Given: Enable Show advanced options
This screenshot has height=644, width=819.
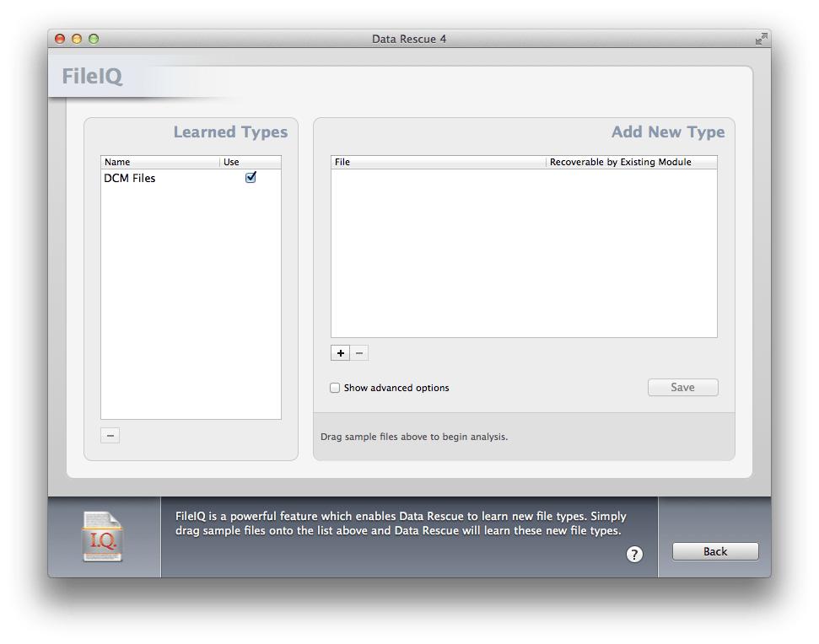Looking at the screenshot, I should (335, 388).
